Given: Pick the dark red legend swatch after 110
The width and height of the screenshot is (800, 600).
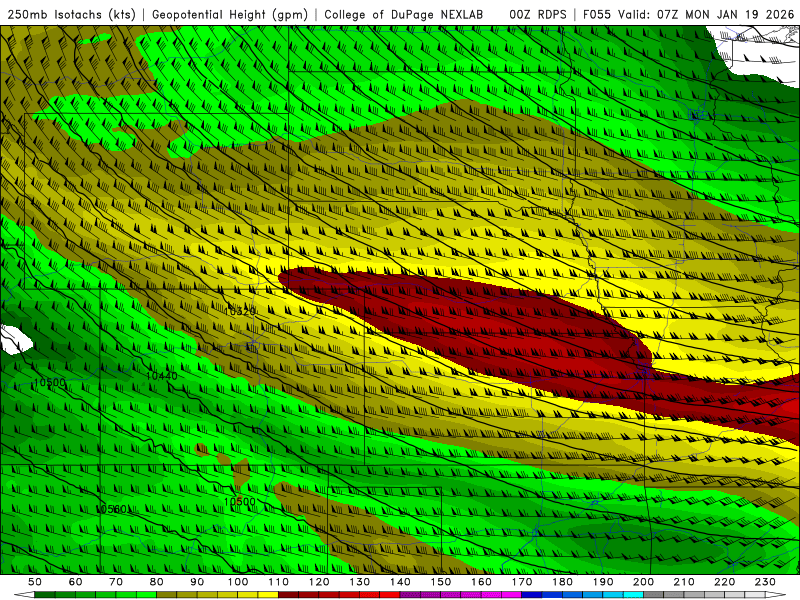Looking at the screenshot, I should 289,595.
